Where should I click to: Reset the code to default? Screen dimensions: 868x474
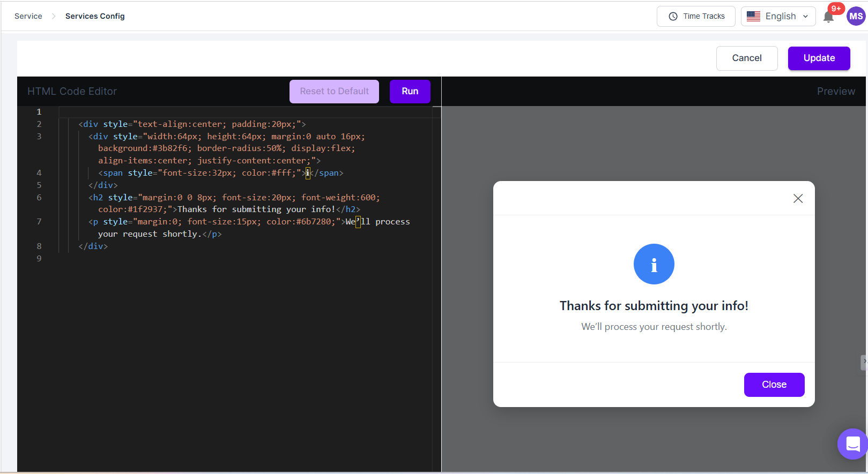tap(334, 92)
